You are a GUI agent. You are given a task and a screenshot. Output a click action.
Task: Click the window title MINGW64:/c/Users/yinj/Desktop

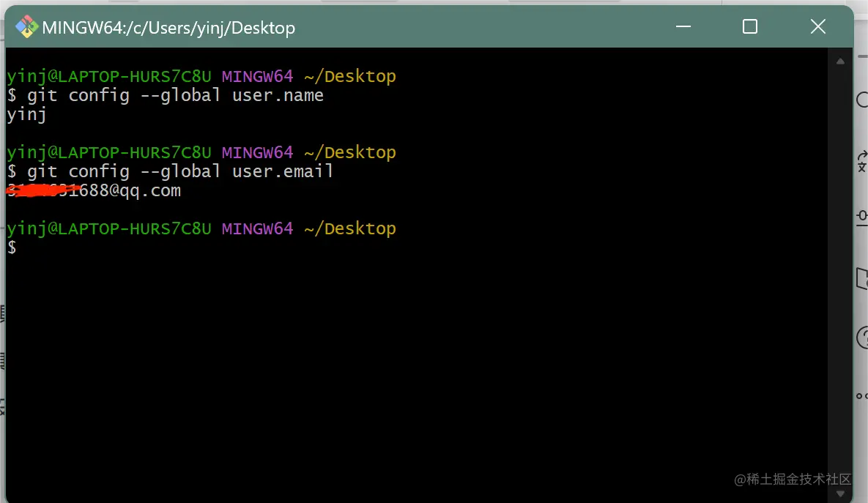(168, 28)
